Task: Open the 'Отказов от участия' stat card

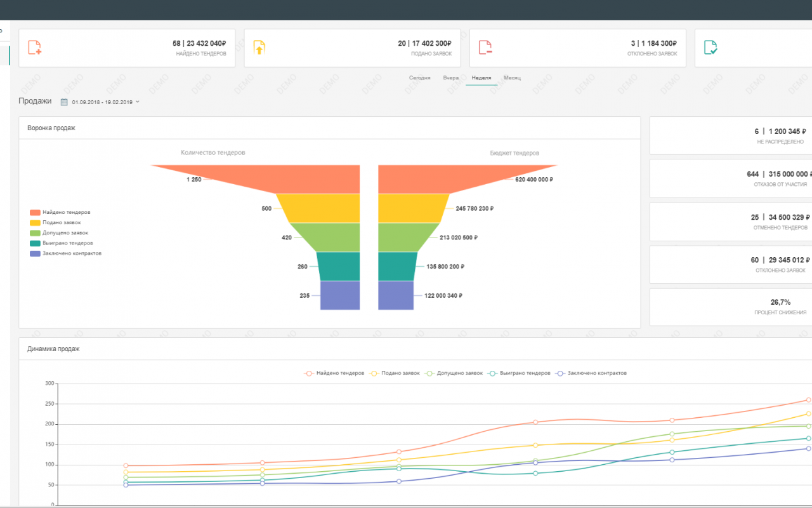Action: (731, 178)
